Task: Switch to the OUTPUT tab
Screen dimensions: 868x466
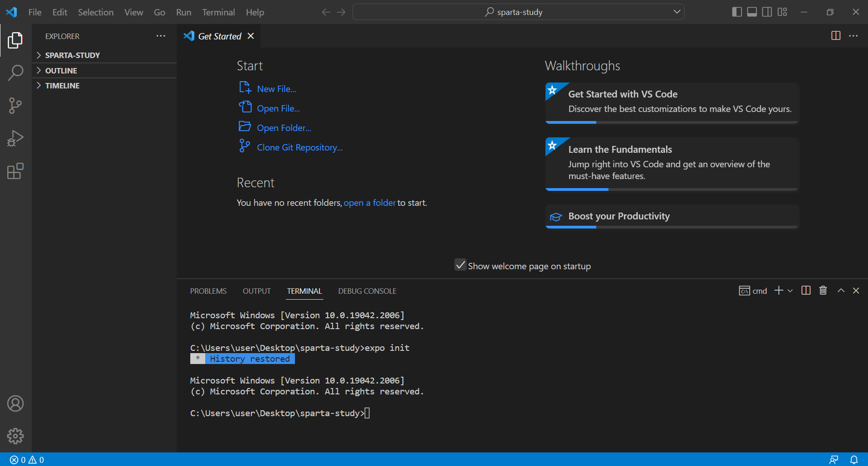Action: (257, 291)
